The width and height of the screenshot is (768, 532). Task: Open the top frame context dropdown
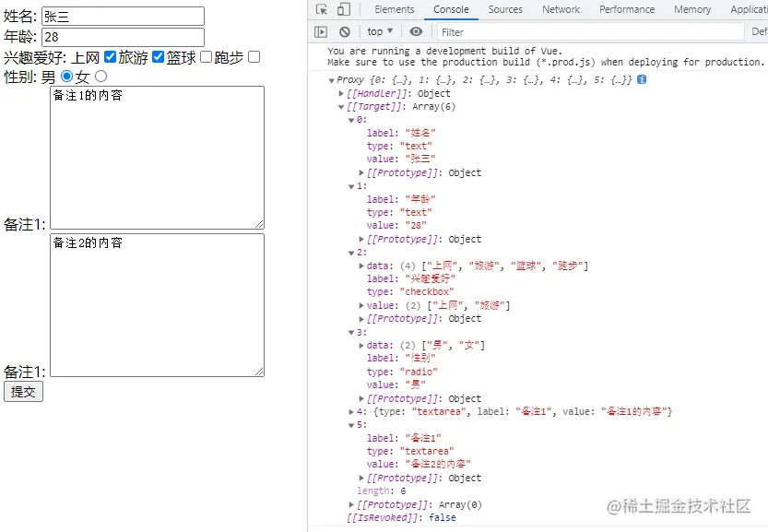[379, 30]
